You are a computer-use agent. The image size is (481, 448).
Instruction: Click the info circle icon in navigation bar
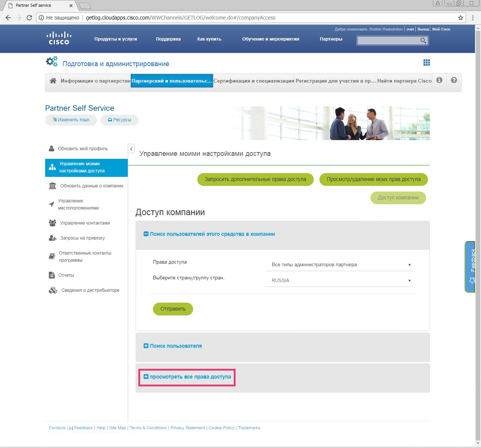click(439, 80)
